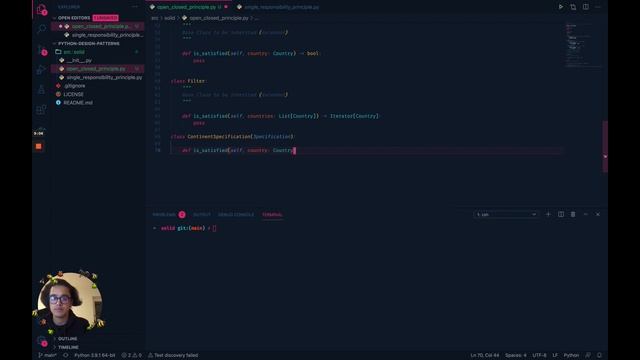Open Explorer panel more actions ellipsis
Viewport: 640px width, 360px height.
[x=135, y=7]
